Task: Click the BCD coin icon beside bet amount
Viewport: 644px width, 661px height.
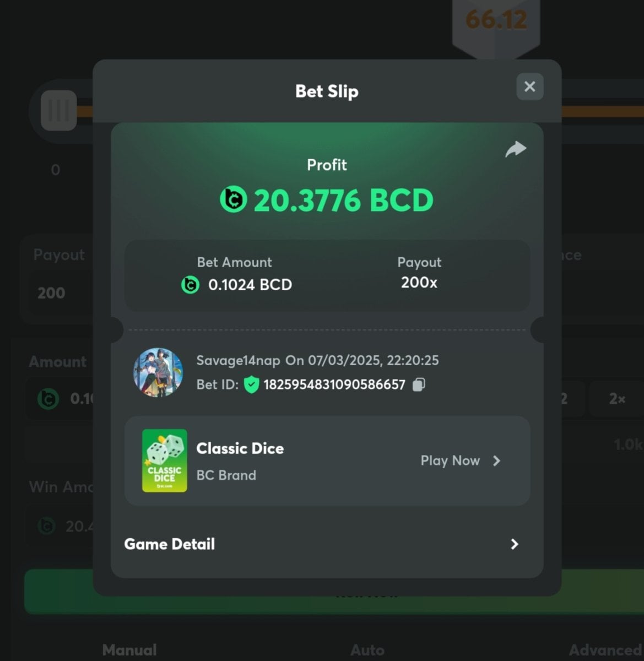Action: click(x=191, y=285)
